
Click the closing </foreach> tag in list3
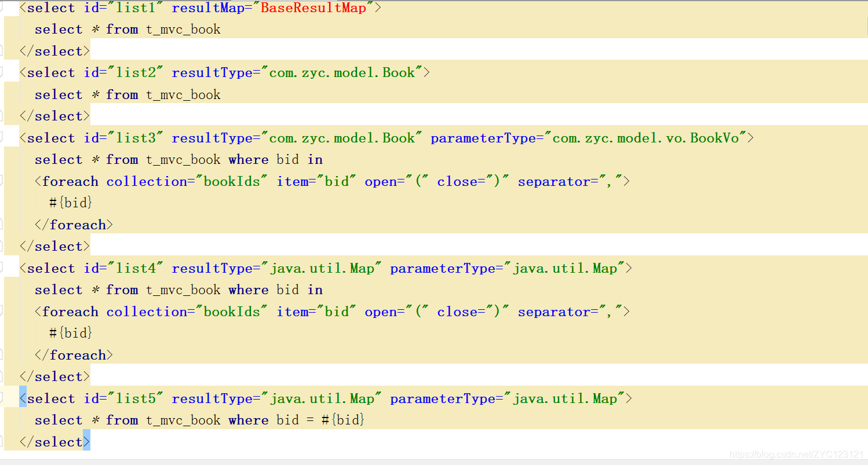74,225
